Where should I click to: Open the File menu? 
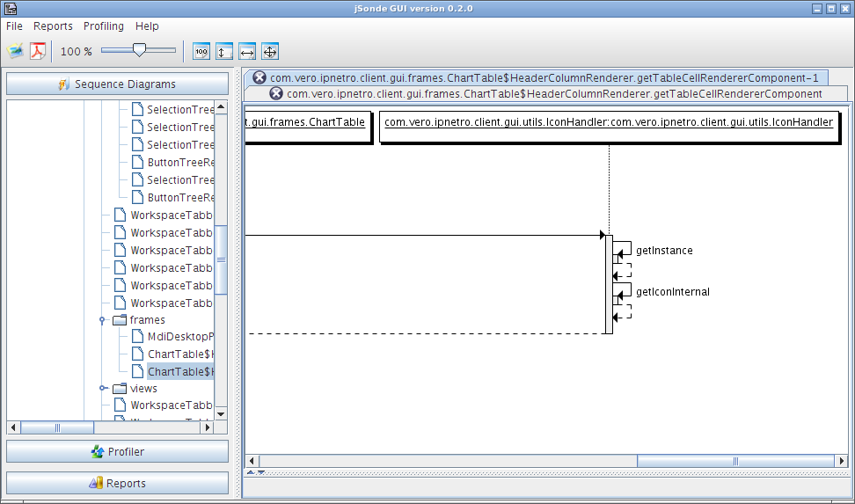(14, 26)
